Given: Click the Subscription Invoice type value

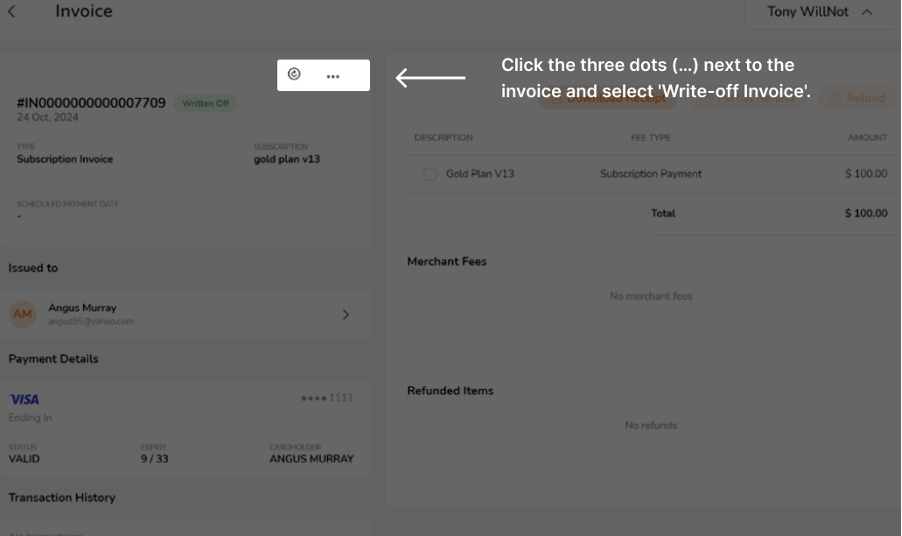Looking at the screenshot, I should click(64, 159).
